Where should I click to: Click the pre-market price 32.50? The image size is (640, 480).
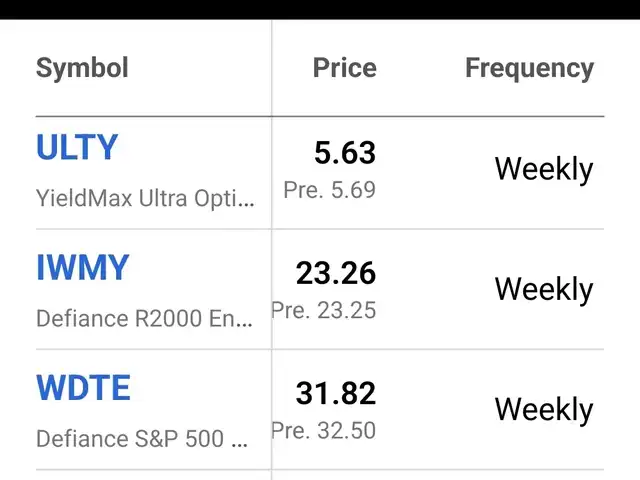tap(324, 431)
